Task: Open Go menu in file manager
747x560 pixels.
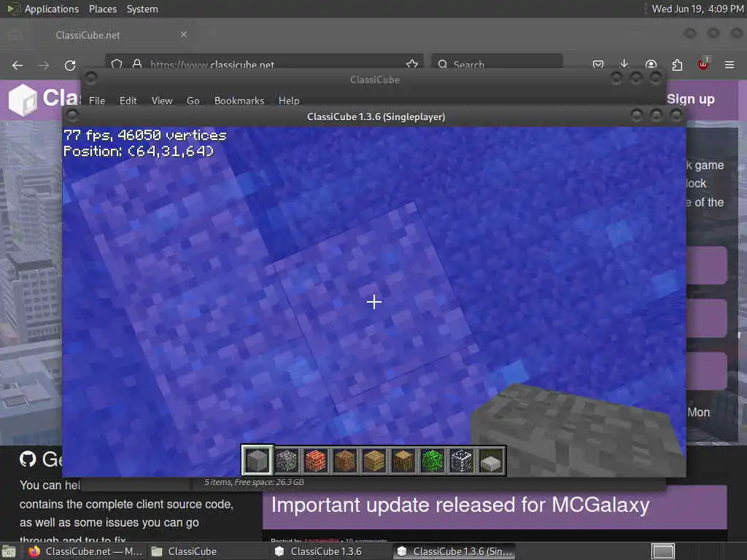Action: (x=193, y=101)
